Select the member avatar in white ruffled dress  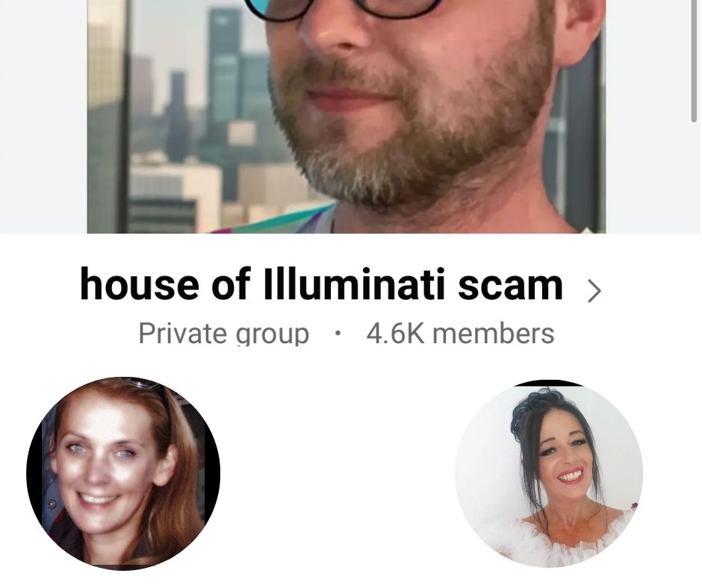pyautogui.click(x=549, y=473)
